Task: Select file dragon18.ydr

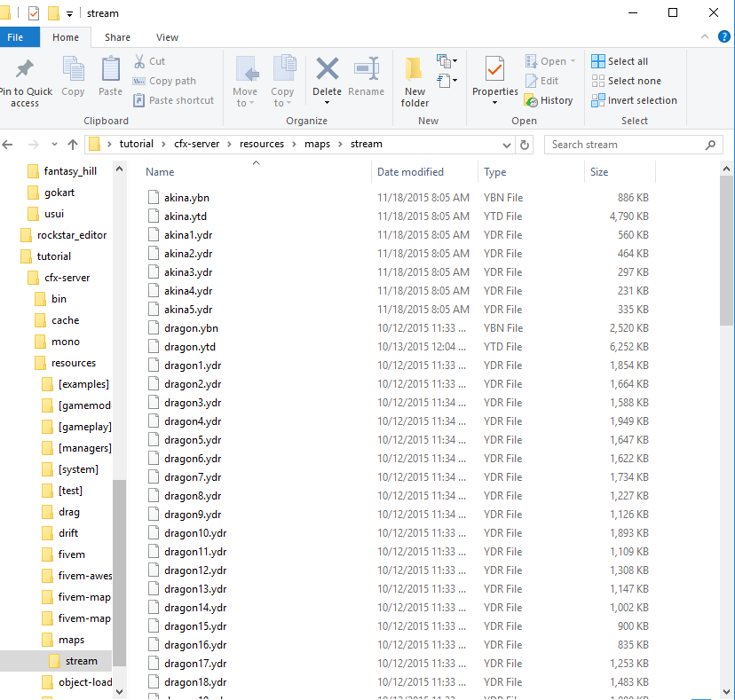Action: 195,682
